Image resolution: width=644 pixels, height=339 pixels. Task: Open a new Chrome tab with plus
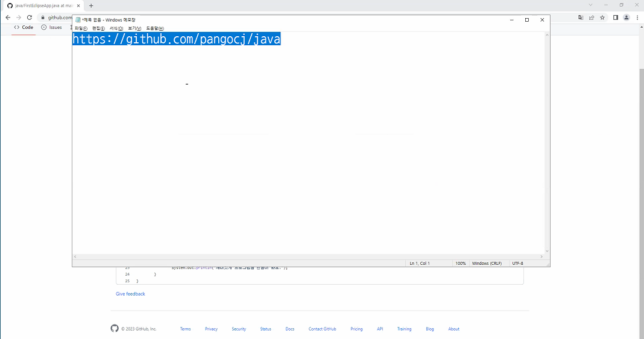point(91,6)
